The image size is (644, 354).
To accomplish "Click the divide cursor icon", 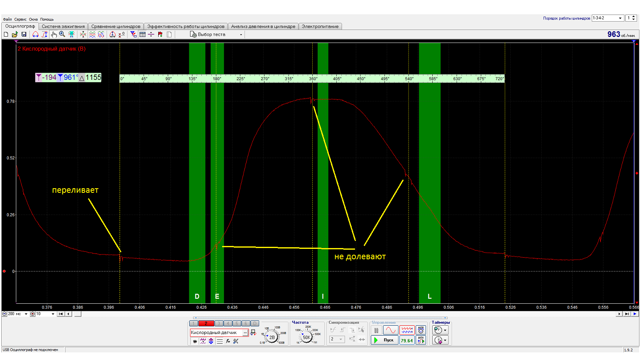I will [x=151, y=34].
